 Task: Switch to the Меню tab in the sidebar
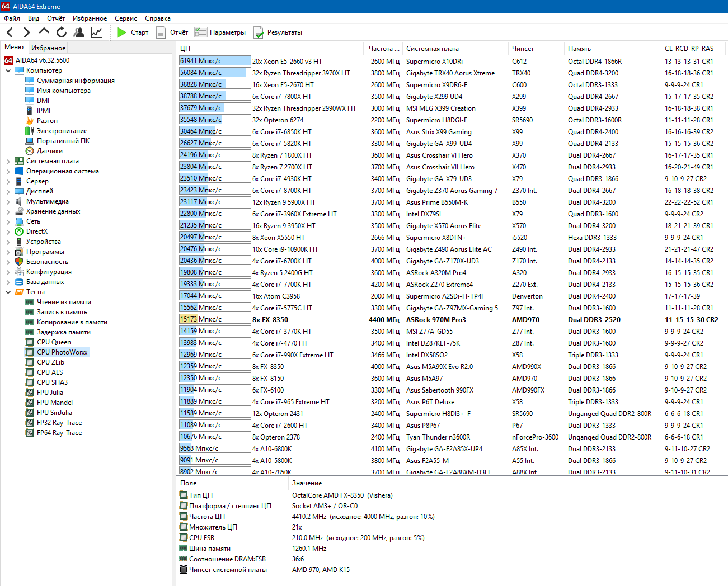[x=14, y=47]
